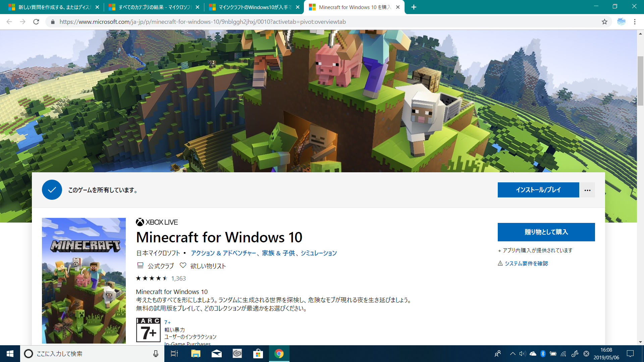Viewport: 644px width, 362px height.
Task: Select the Minecraft for Windows 10 を購入 tab
Action: tap(354, 7)
